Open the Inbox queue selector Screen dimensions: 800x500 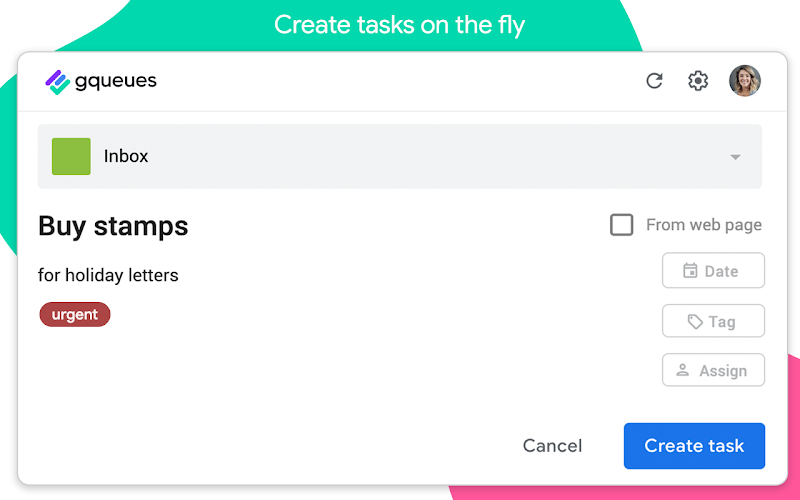[399, 156]
